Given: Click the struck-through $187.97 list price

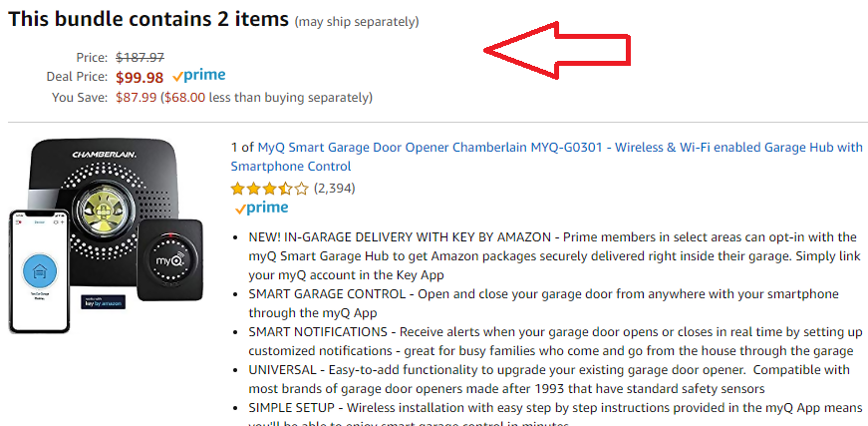Looking at the screenshot, I should tap(141, 57).
